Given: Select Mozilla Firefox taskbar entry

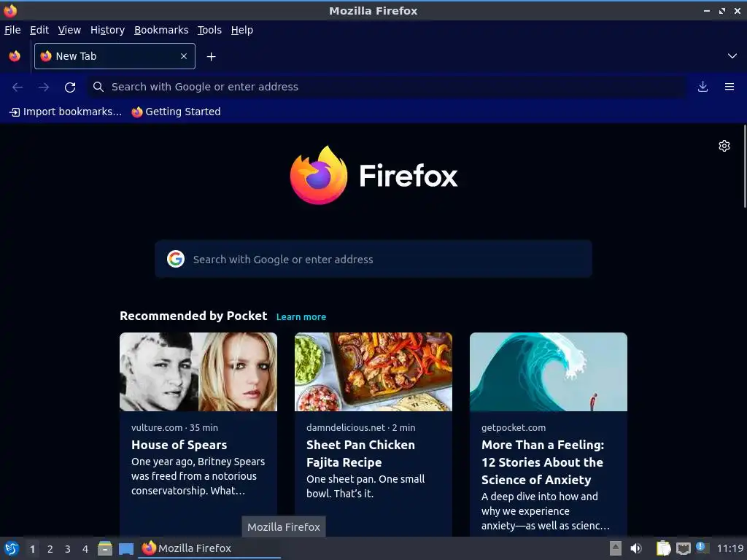Looking at the screenshot, I should coord(209,548).
